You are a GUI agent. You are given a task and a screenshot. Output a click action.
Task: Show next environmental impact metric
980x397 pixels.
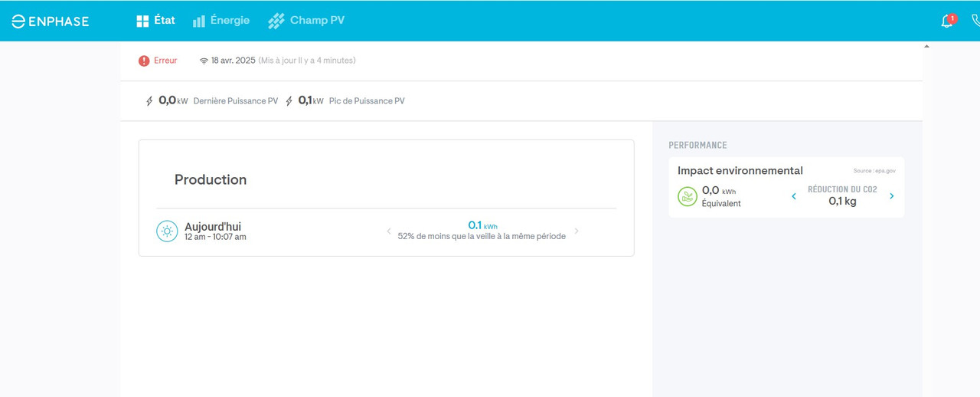pos(891,196)
